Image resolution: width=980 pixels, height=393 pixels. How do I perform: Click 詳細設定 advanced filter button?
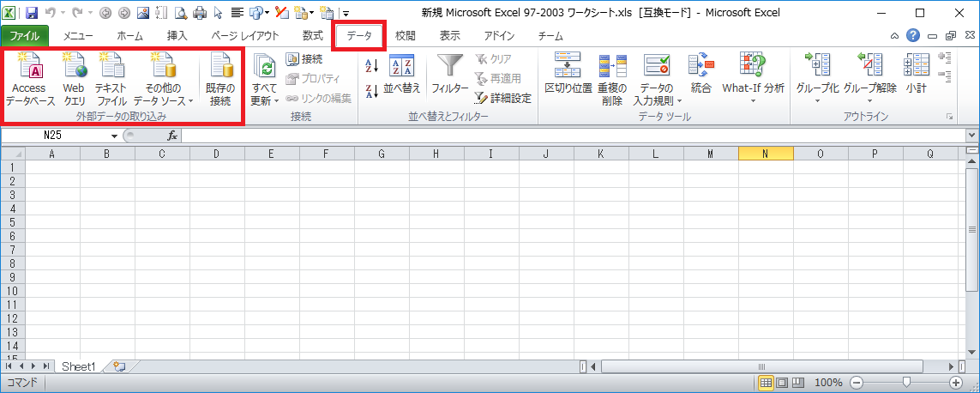pos(502,98)
